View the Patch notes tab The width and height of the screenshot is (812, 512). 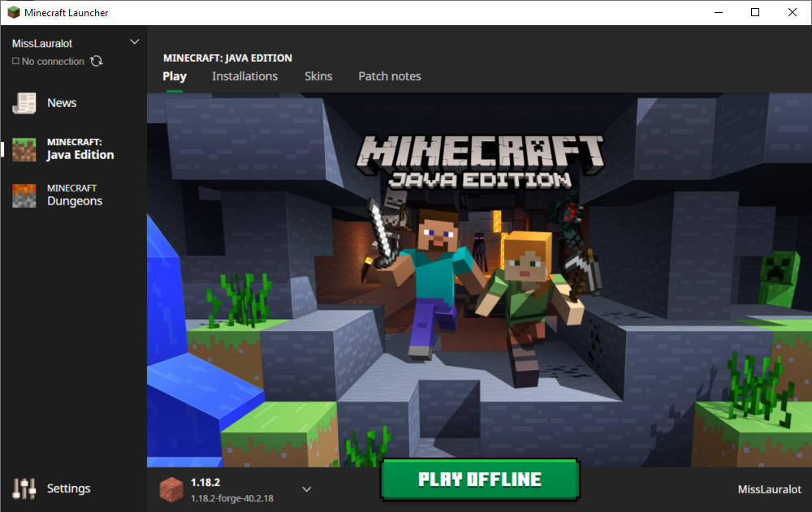coord(390,76)
